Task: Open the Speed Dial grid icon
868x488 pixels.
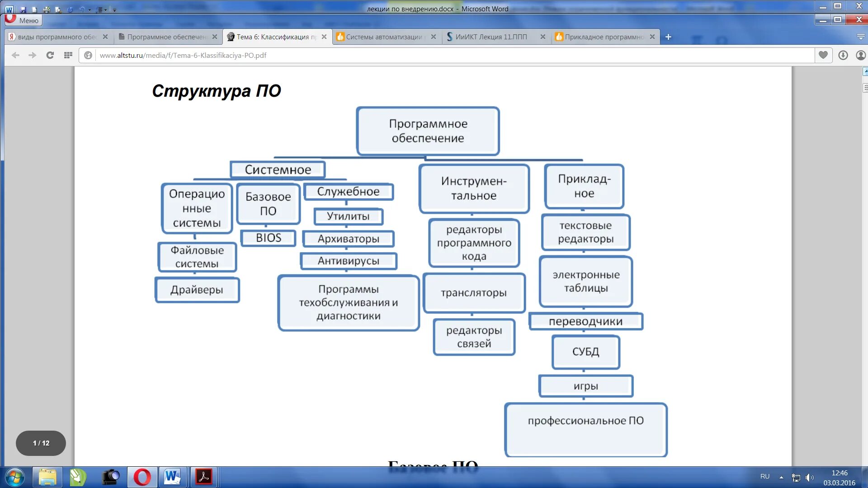Action: click(x=68, y=55)
